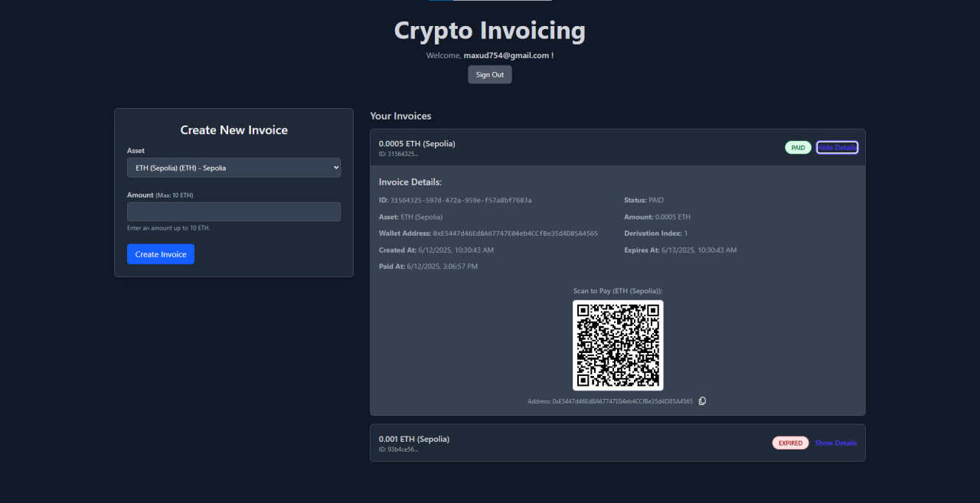Show Details for the expired 0.001 ETH invoice
980x503 pixels.
pyautogui.click(x=835, y=443)
